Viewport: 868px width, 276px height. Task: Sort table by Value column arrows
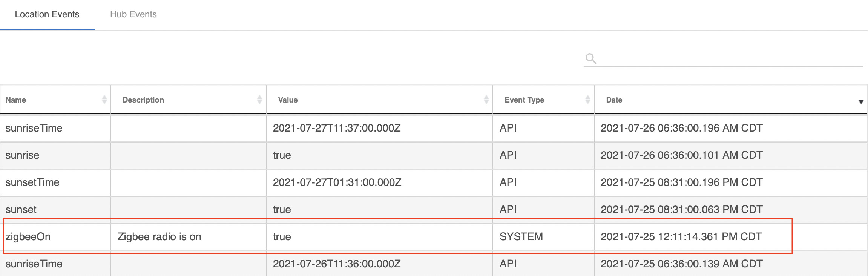tap(486, 100)
